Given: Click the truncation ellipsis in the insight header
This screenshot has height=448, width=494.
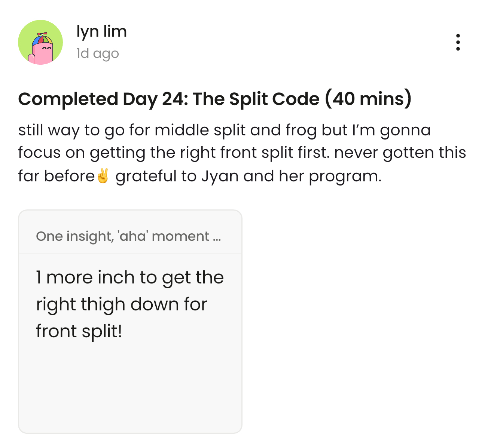Looking at the screenshot, I should tap(217, 237).
